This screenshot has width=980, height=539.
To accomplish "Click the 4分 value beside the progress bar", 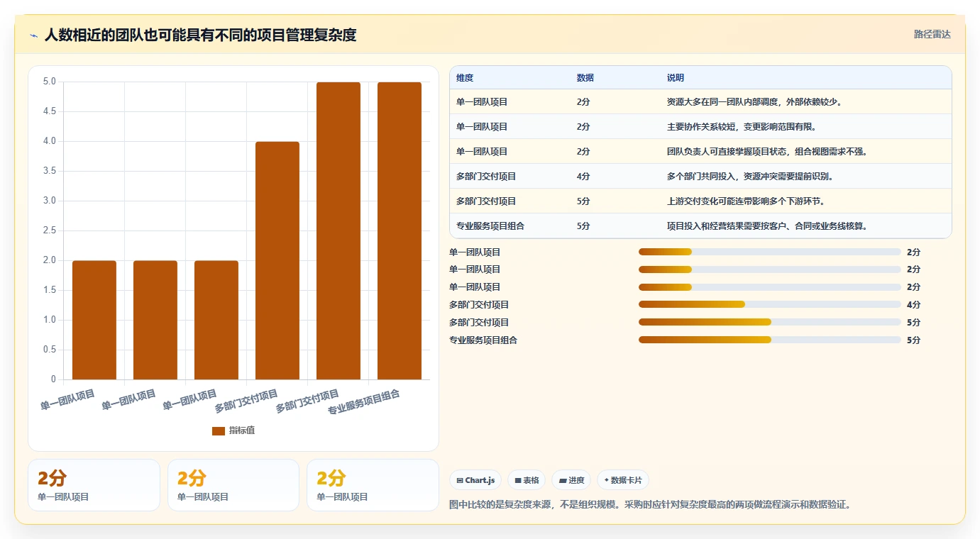I will pos(913,305).
